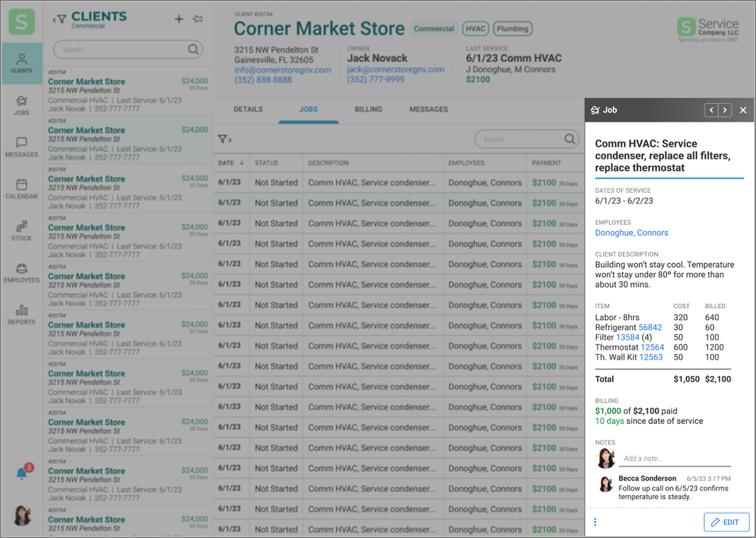Open the Stock section in sidebar
Viewport: 756px width, 538px height.
pos(21,231)
